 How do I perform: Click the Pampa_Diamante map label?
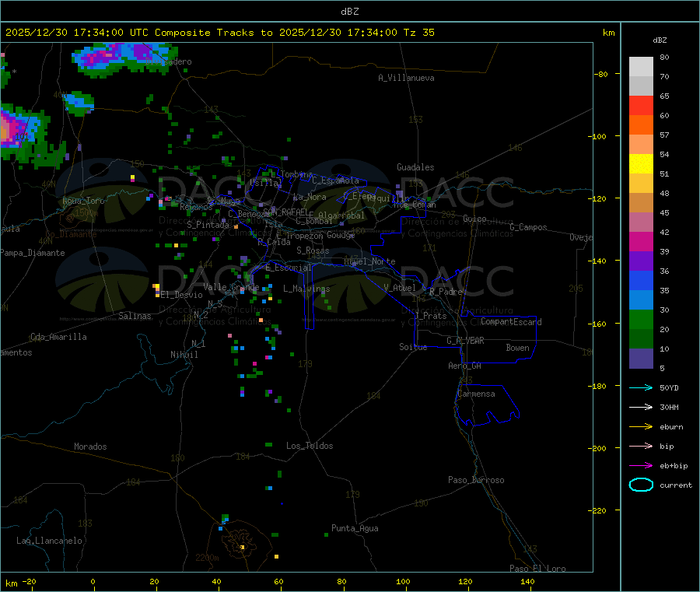coord(33,253)
